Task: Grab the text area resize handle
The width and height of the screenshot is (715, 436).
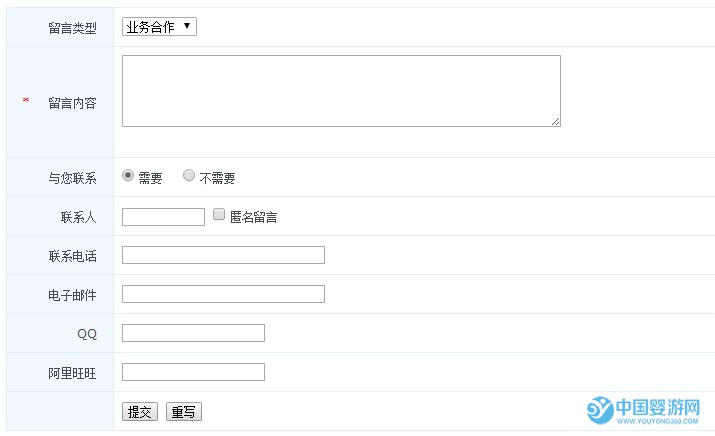Action: coord(555,121)
